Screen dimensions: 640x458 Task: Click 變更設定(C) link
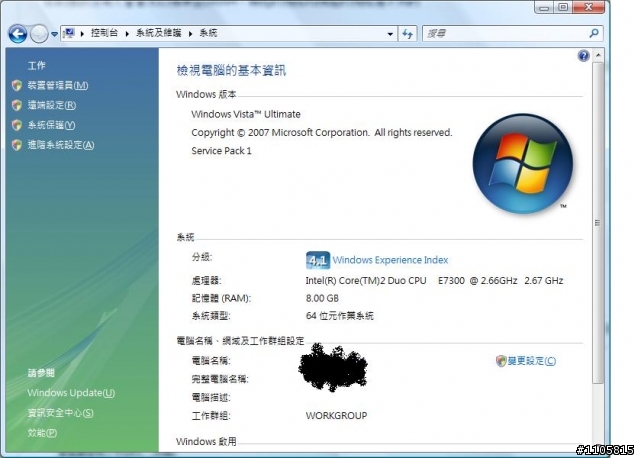pyautogui.click(x=531, y=361)
